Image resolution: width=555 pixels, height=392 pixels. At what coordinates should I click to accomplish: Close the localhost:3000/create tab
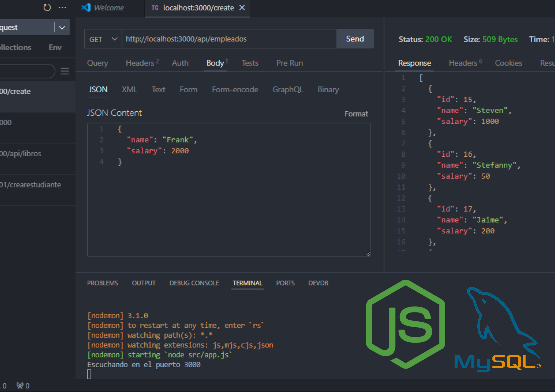(242, 8)
